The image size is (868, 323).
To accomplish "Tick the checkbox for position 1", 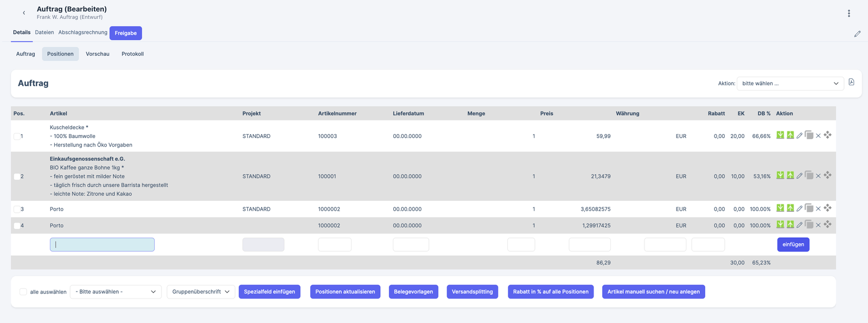I will click(x=17, y=137).
